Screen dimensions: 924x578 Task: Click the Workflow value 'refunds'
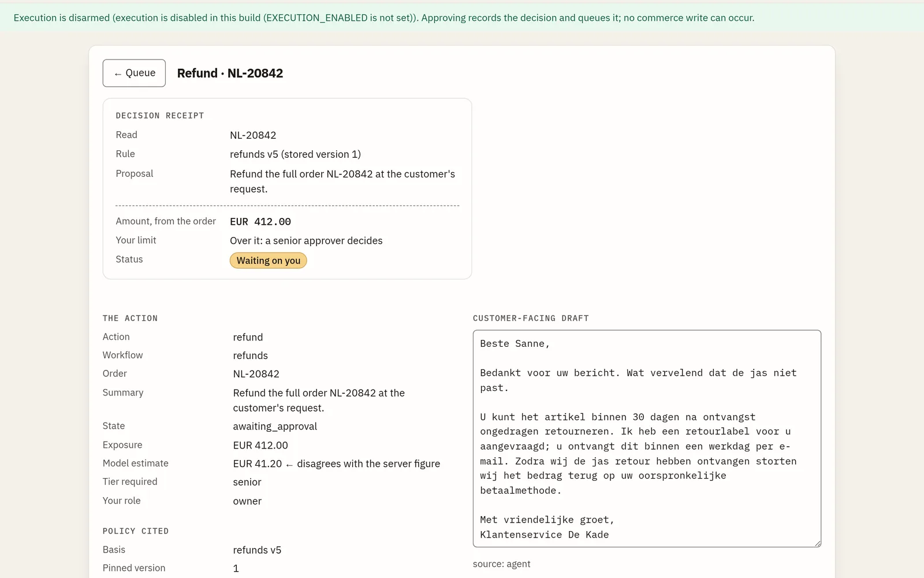click(251, 355)
